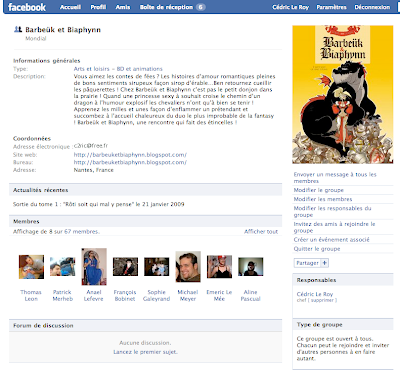Click the Barbeük et Biaphynn group title
400x370 pixels.
tap(63, 30)
